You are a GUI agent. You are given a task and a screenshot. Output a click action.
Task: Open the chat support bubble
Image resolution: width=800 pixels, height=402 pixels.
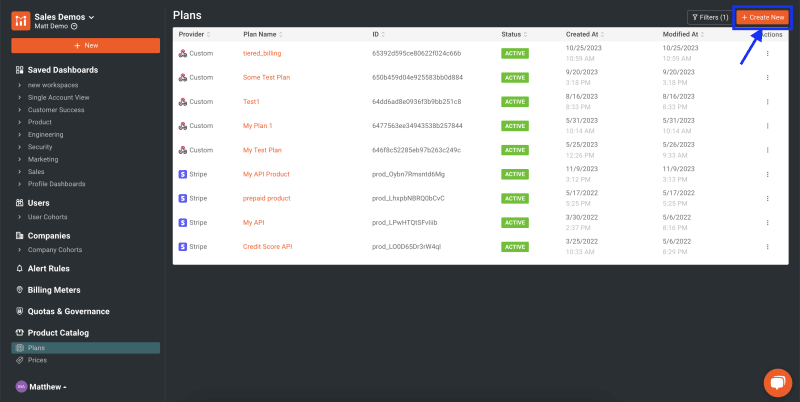[777, 382]
